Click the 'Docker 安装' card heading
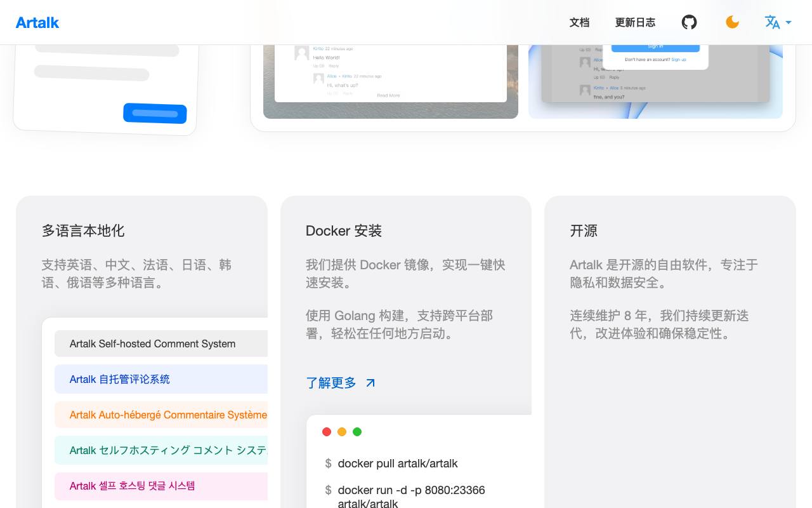The height and width of the screenshot is (508, 812). pos(344,231)
